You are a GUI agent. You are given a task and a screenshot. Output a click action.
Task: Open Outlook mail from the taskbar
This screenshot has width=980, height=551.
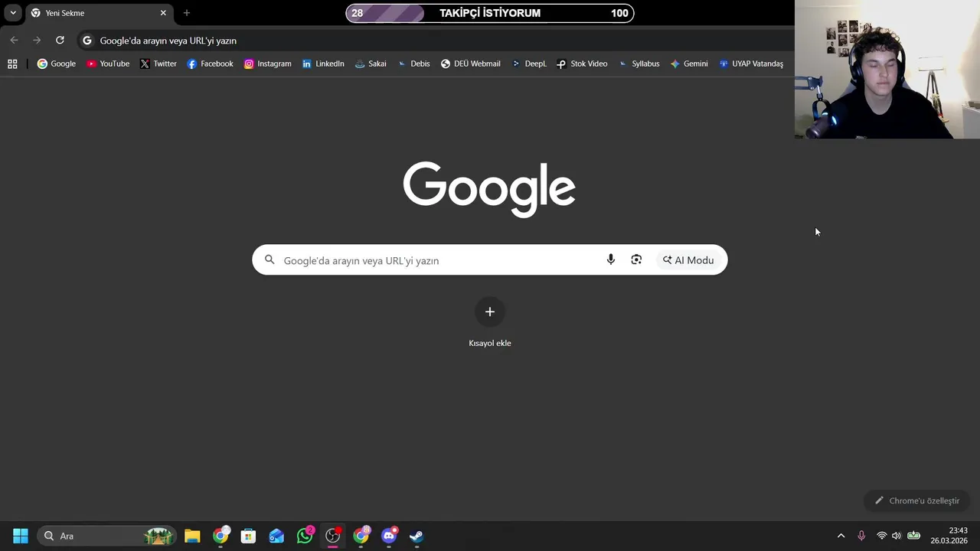(x=276, y=536)
